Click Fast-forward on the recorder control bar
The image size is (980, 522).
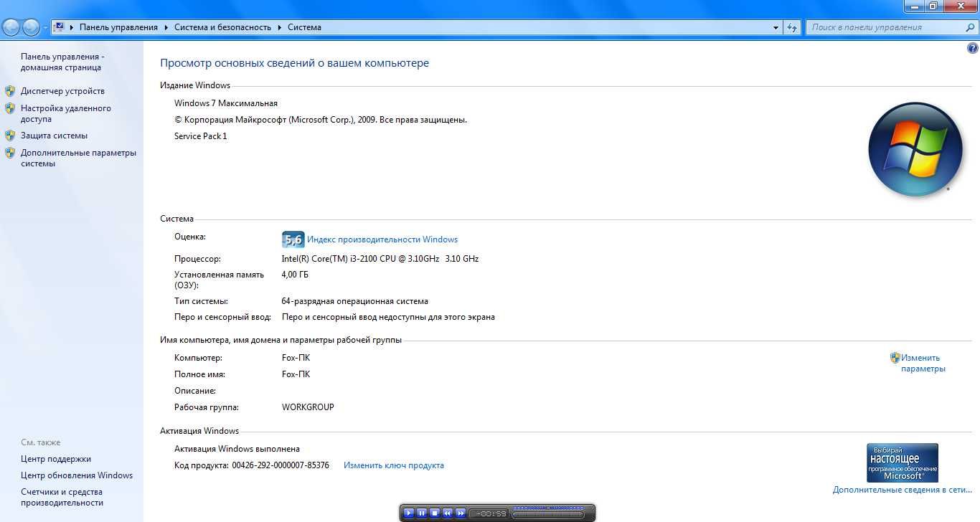[461, 513]
